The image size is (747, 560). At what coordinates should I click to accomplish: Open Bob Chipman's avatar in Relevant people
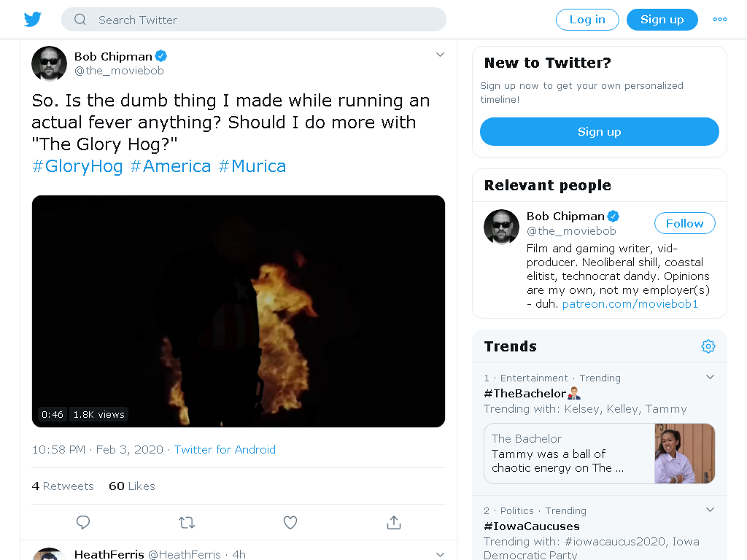pos(501,227)
